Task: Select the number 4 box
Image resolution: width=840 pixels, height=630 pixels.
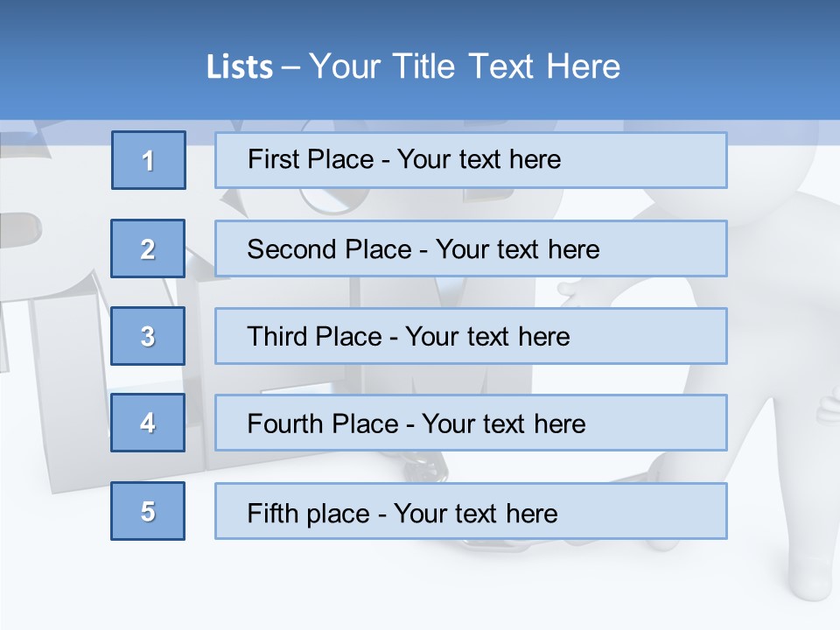Action: 148,423
